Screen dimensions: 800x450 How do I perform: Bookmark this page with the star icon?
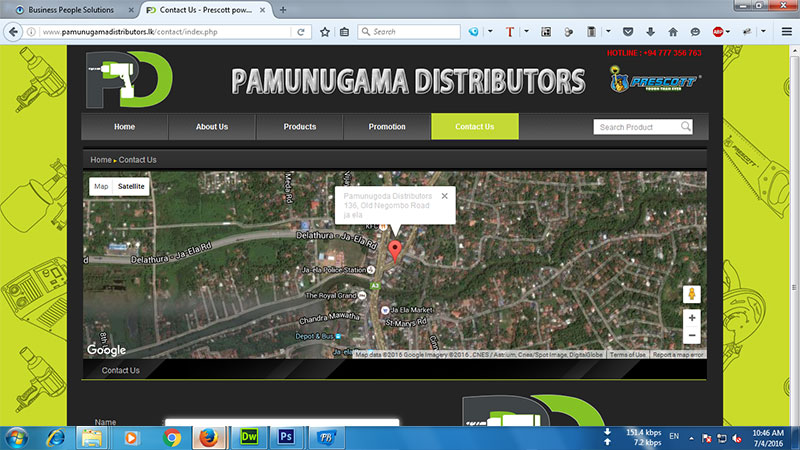[x=325, y=32]
